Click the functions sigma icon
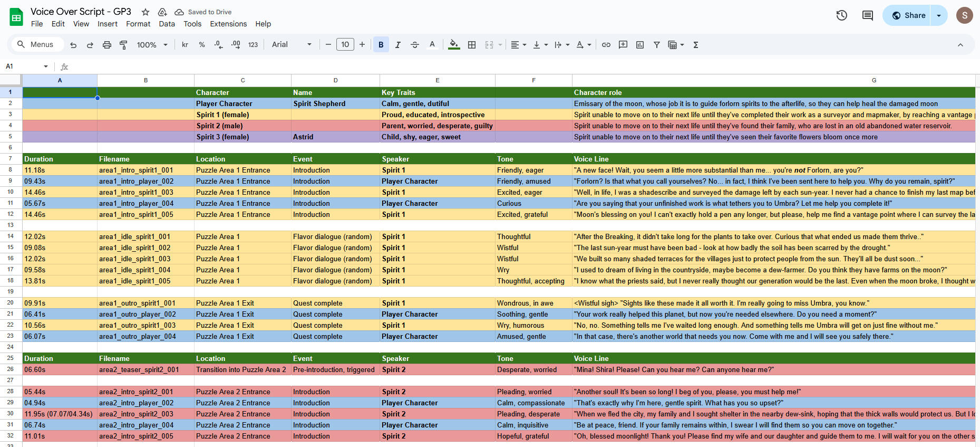This screenshot has height=447, width=980. click(696, 45)
